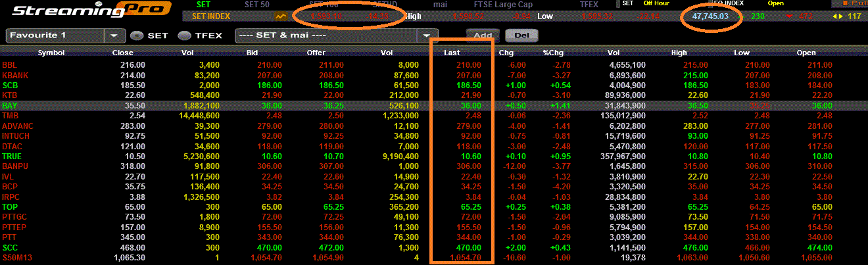
Task: Select the TMB symbol
Action: click(10, 116)
